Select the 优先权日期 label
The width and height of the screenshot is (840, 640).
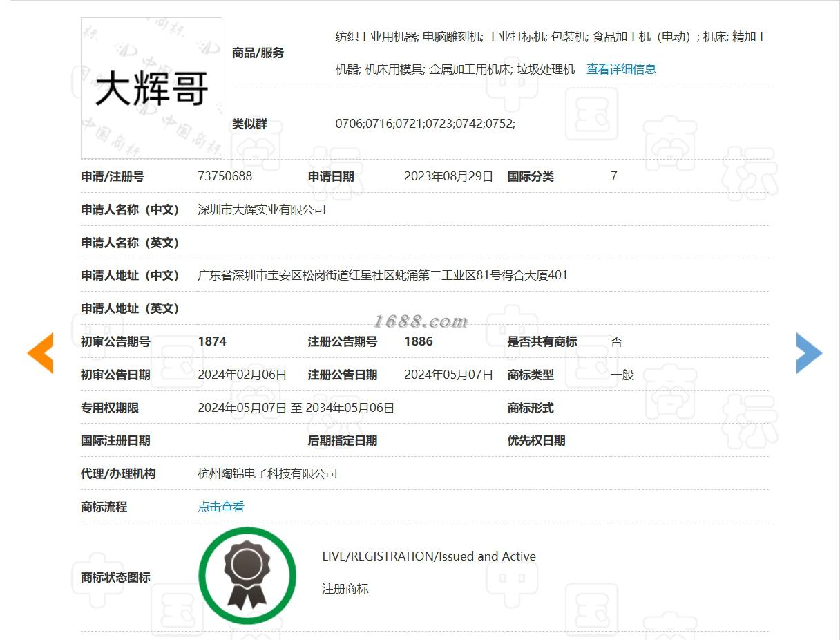[x=536, y=440]
